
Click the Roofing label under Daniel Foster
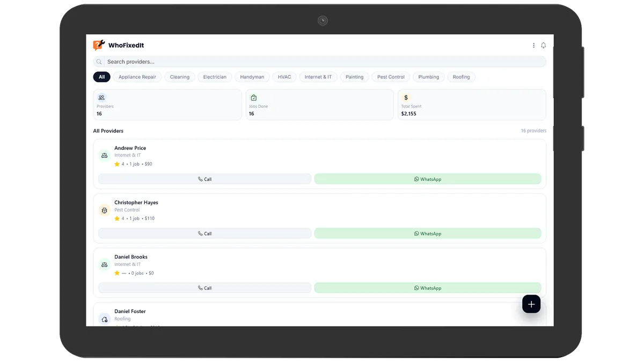[x=122, y=319]
